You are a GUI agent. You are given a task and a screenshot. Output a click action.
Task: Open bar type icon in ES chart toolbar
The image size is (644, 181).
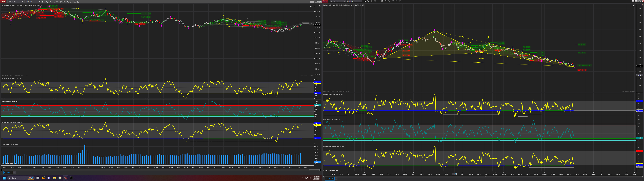(x=43, y=2)
